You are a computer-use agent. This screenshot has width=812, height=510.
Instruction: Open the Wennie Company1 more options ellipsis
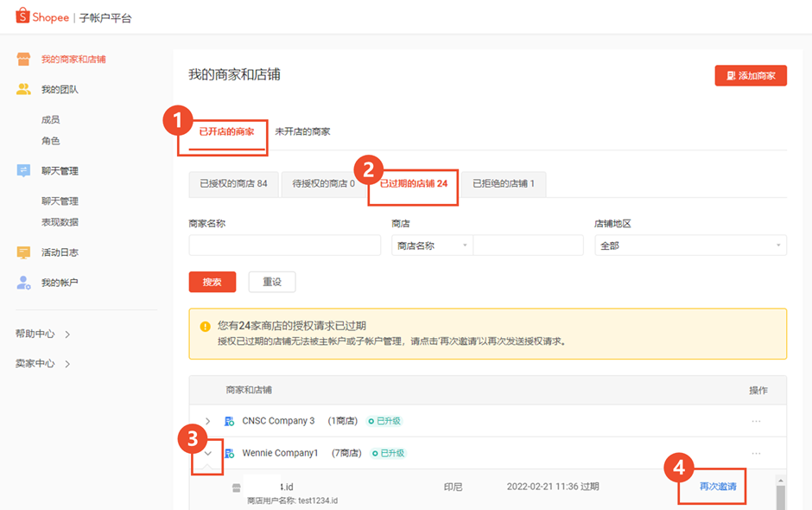pyautogui.click(x=757, y=452)
